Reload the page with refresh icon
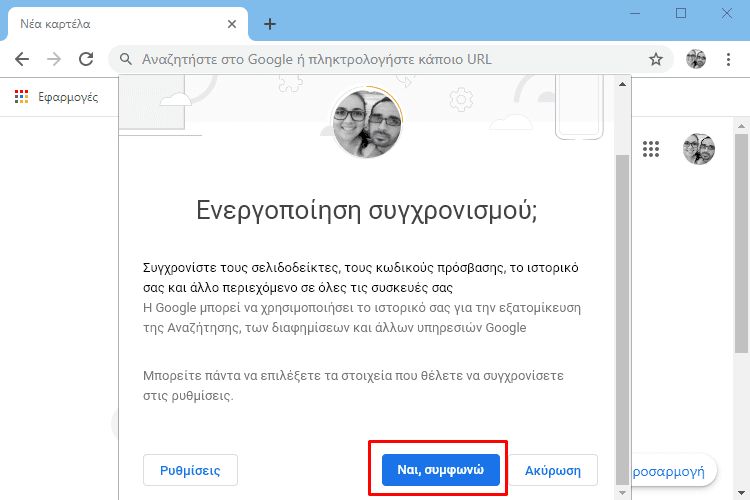The image size is (750, 500). coord(86,59)
